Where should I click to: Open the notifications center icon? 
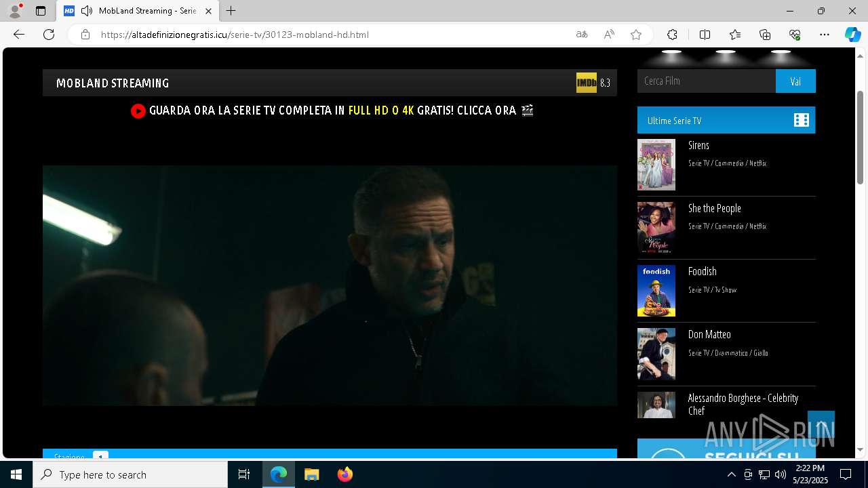tap(846, 474)
